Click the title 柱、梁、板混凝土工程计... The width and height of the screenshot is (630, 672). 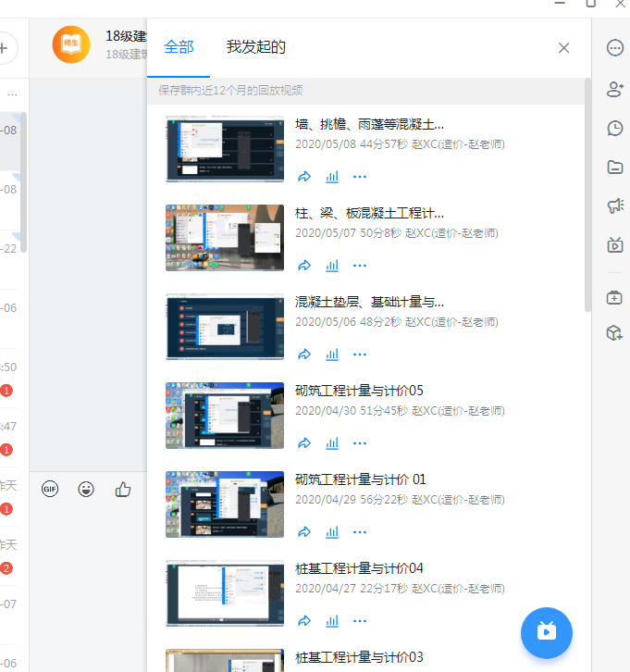click(370, 213)
